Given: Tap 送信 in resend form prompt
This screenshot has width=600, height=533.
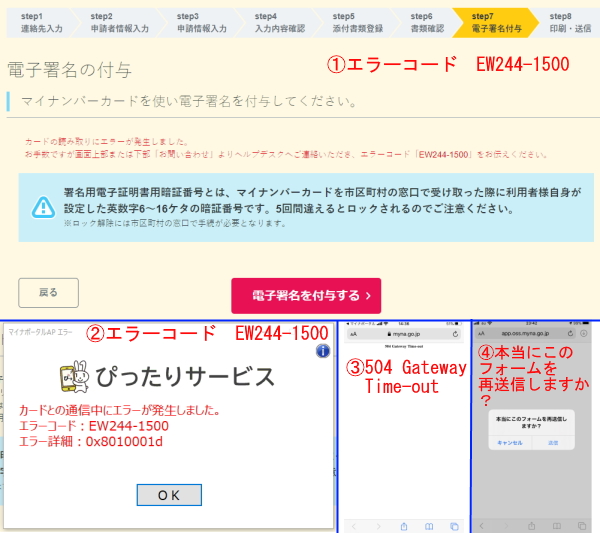Looking at the screenshot, I should (x=553, y=443).
